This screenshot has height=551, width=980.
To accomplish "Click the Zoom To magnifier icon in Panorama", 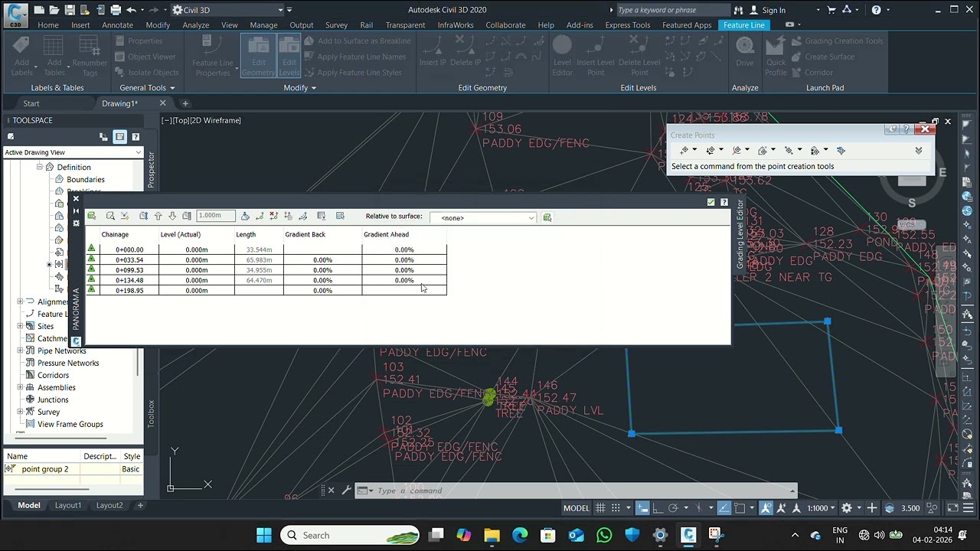I will pos(110,217).
